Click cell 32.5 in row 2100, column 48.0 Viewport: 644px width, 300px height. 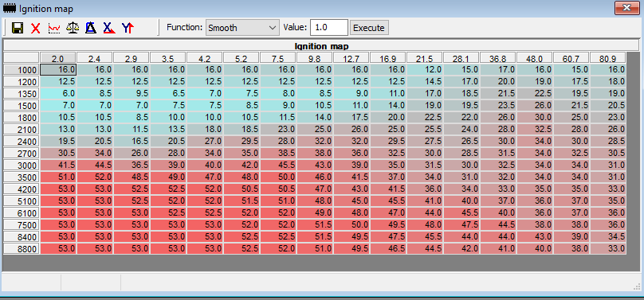coord(535,129)
